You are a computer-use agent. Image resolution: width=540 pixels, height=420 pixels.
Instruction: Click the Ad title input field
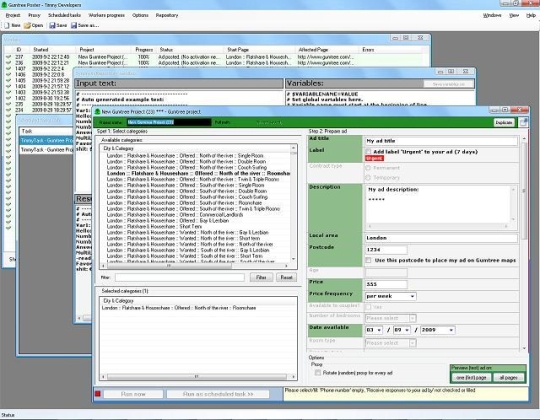tap(441, 141)
